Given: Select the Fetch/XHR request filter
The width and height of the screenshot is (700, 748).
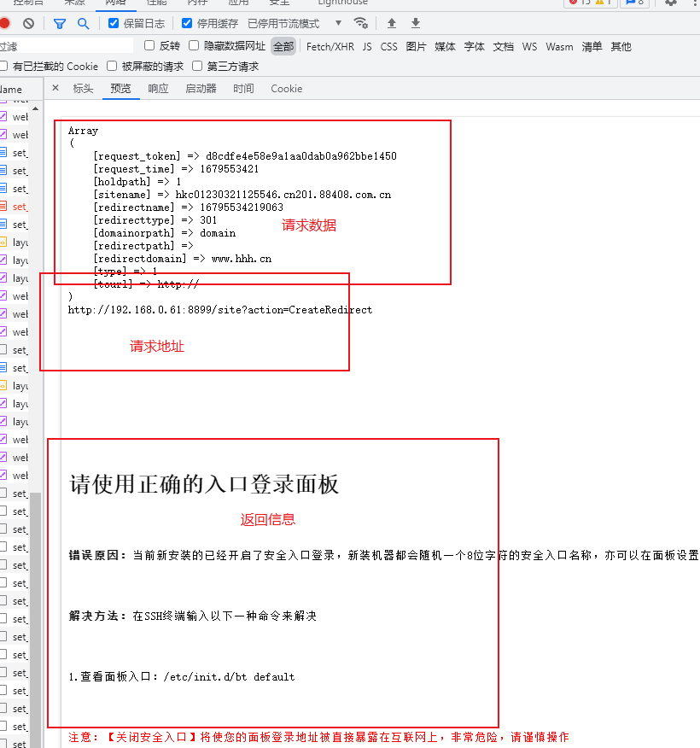Looking at the screenshot, I should point(330,47).
